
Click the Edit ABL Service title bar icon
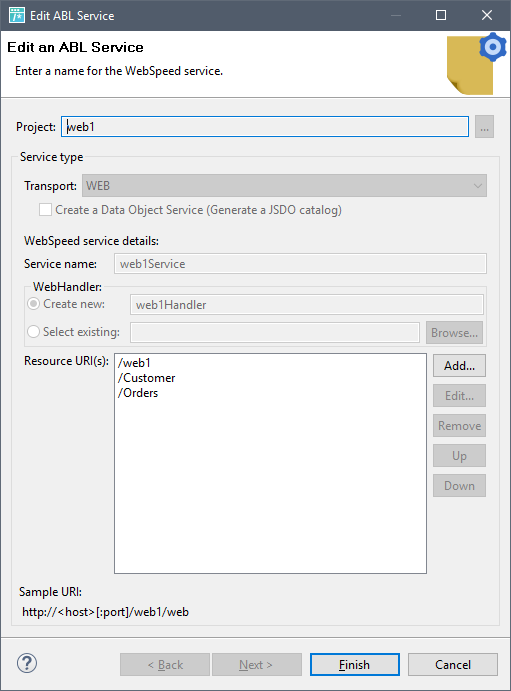pos(17,15)
